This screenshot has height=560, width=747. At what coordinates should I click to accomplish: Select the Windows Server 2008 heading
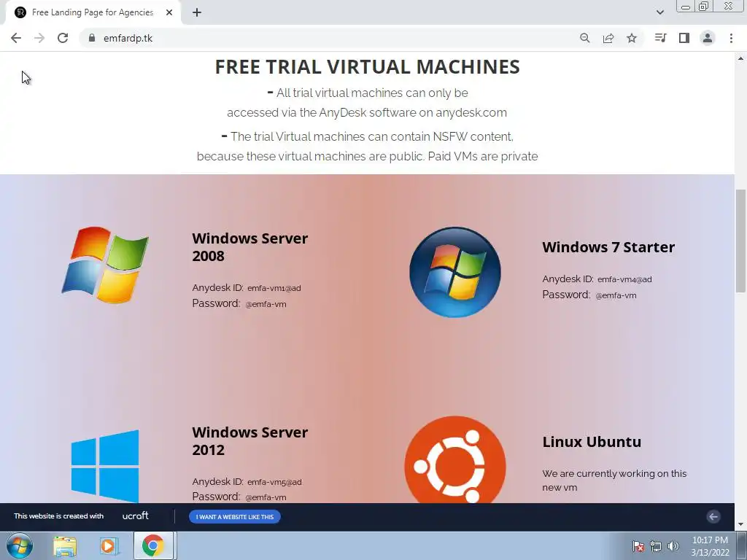(250, 247)
